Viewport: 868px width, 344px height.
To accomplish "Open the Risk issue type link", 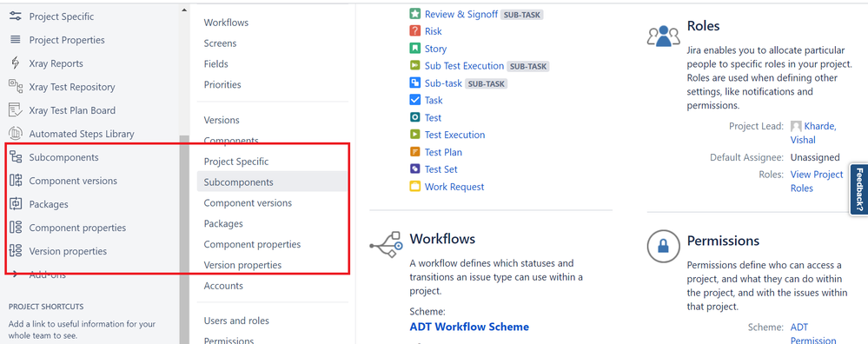I will click(434, 31).
